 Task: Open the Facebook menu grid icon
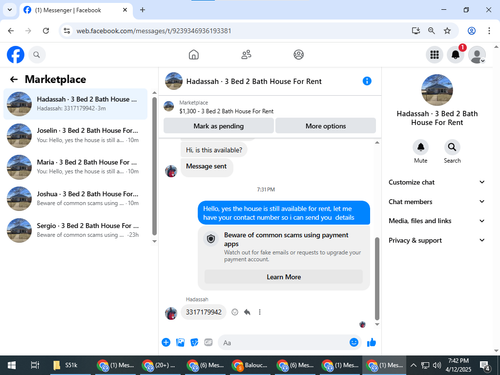coord(434,55)
